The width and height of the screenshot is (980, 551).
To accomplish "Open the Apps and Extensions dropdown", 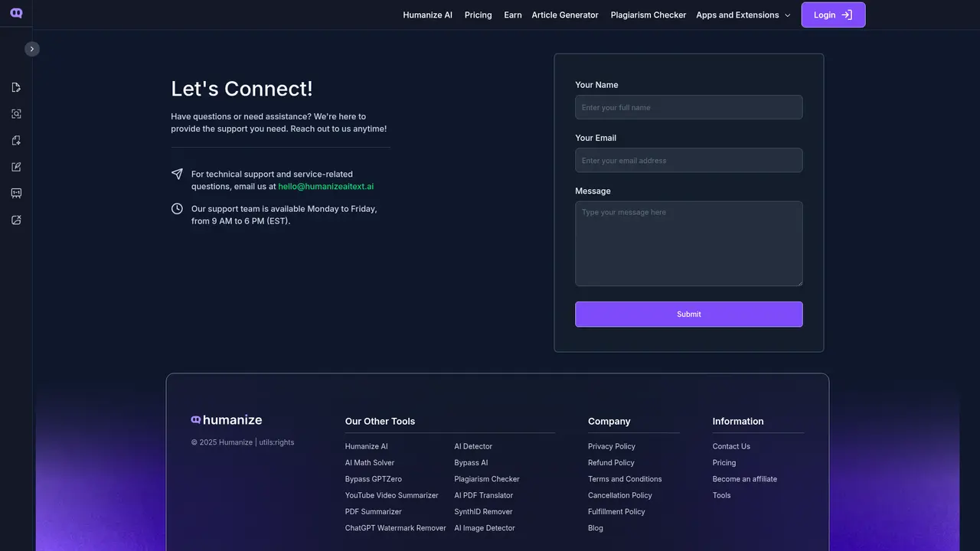I will [743, 15].
